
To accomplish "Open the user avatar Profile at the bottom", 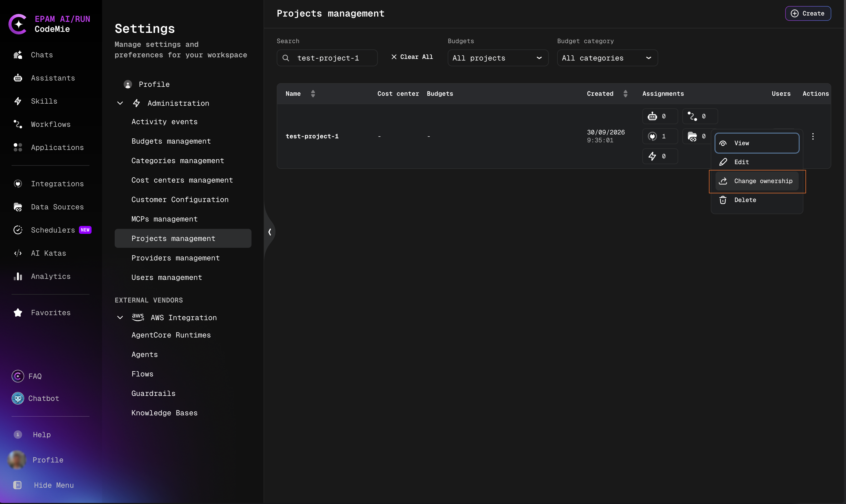I will tap(36, 460).
